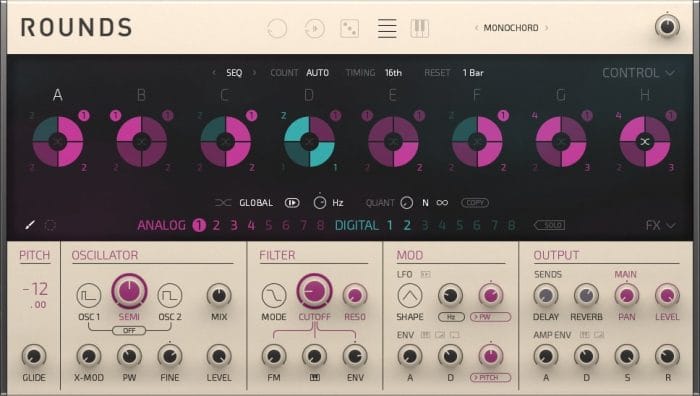Toggle second small icon next to ENV
The image size is (700, 396).
tap(440, 335)
